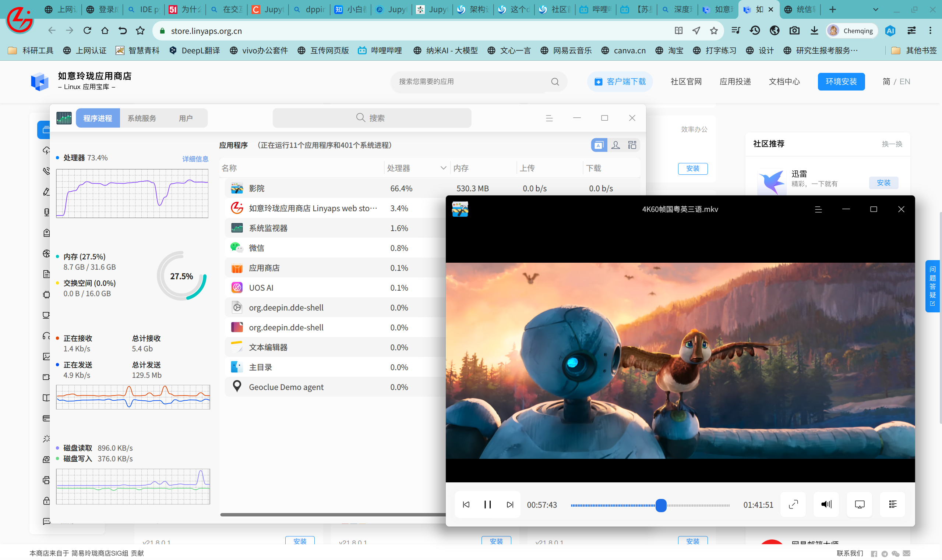Open the 文档中心 menu item
This screenshot has height=560, width=942.
point(784,82)
